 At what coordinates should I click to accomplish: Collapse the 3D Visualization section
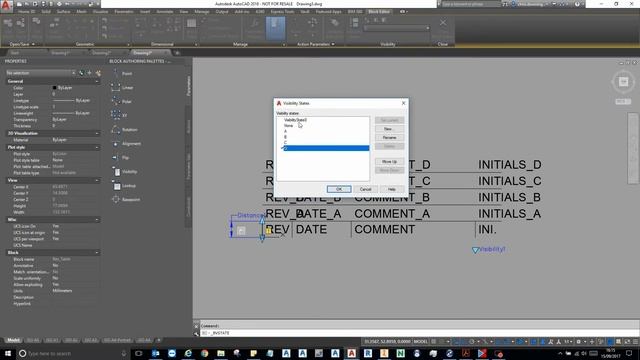tap(97, 133)
